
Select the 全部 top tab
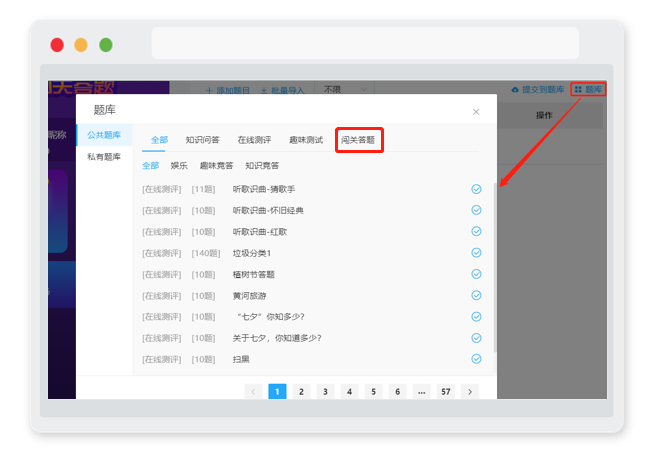[159, 140]
